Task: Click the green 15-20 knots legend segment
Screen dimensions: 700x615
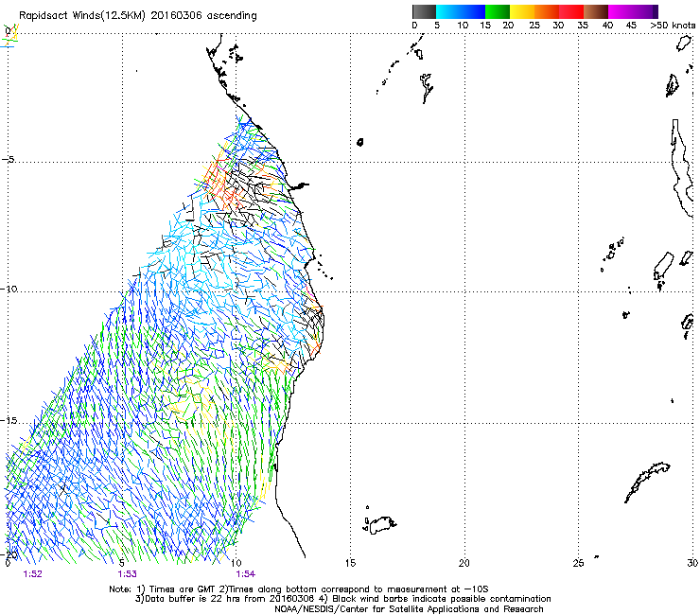Action: 498,11
